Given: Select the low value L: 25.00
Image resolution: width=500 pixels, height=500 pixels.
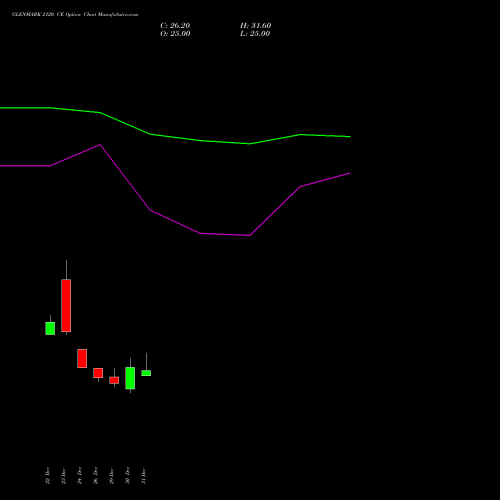Looking at the screenshot, I should coord(255,34).
